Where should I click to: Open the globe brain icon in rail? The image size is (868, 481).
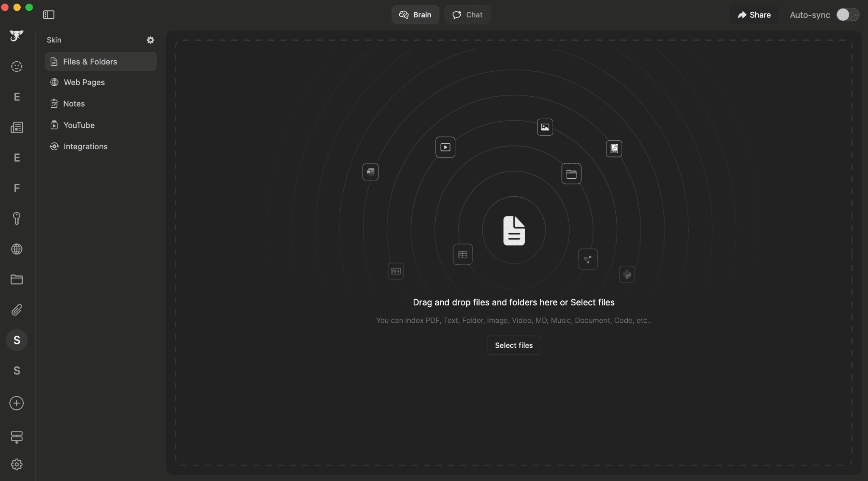point(17,249)
